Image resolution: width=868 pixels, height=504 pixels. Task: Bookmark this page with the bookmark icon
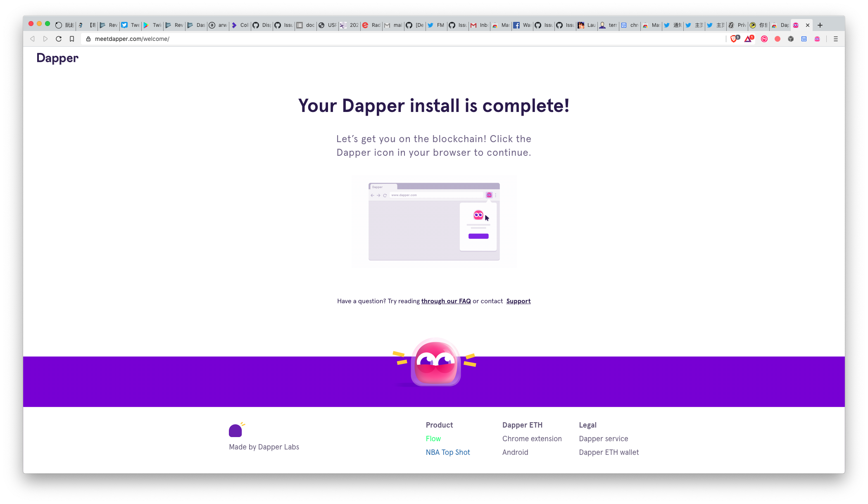tap(72, 38)
